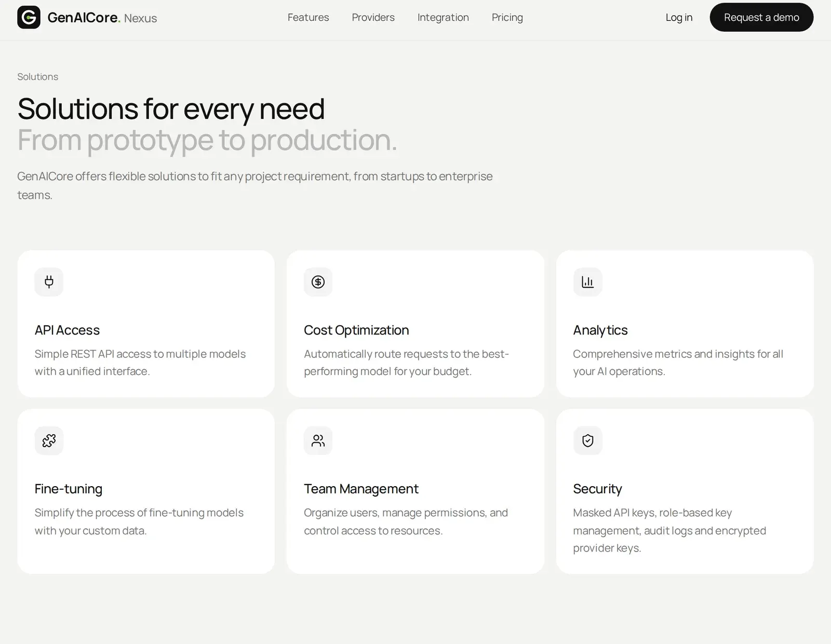Image resolution: width=831 pixels, height=644 pixels.
Task: Select the Analytics card heading
Action: point(600,330)
